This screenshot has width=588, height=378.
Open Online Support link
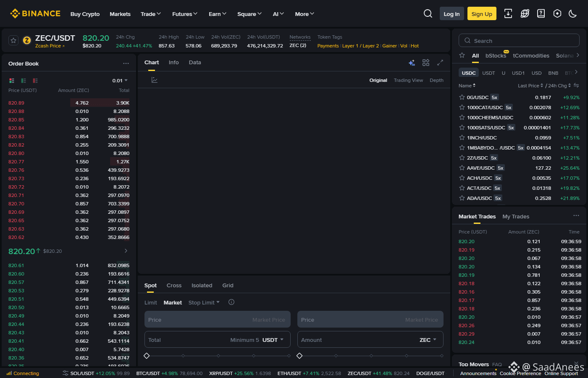click(561, 373)
